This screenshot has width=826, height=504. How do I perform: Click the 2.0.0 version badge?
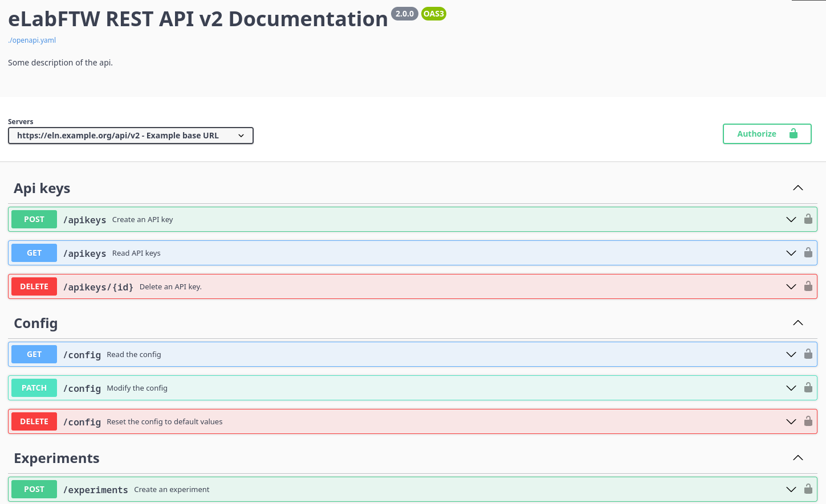(405, 14)
